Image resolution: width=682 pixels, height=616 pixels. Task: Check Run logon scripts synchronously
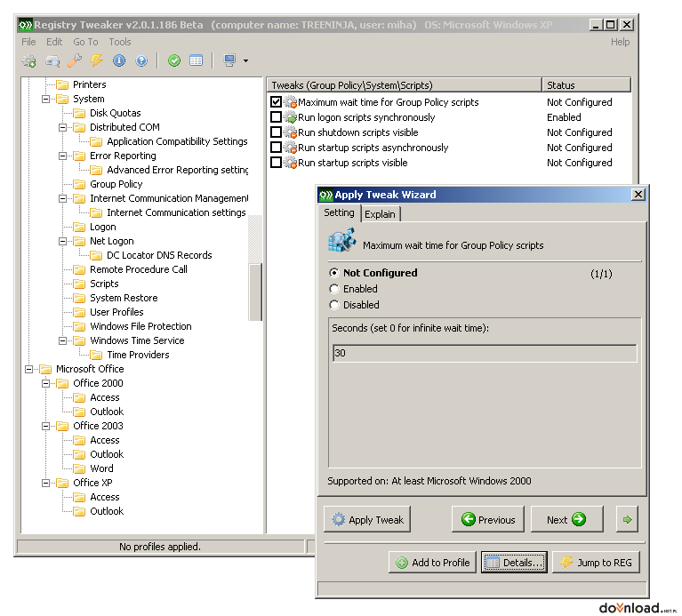[276, 117]
